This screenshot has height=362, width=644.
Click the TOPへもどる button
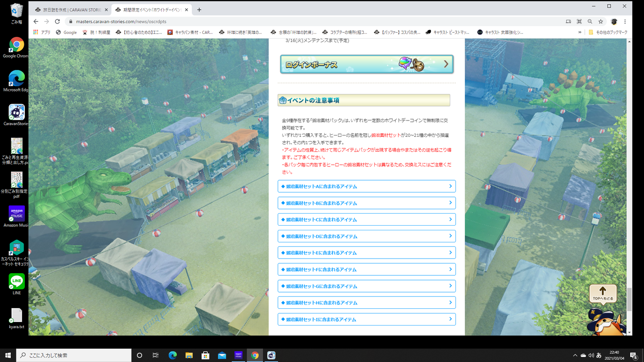[603, 294]
